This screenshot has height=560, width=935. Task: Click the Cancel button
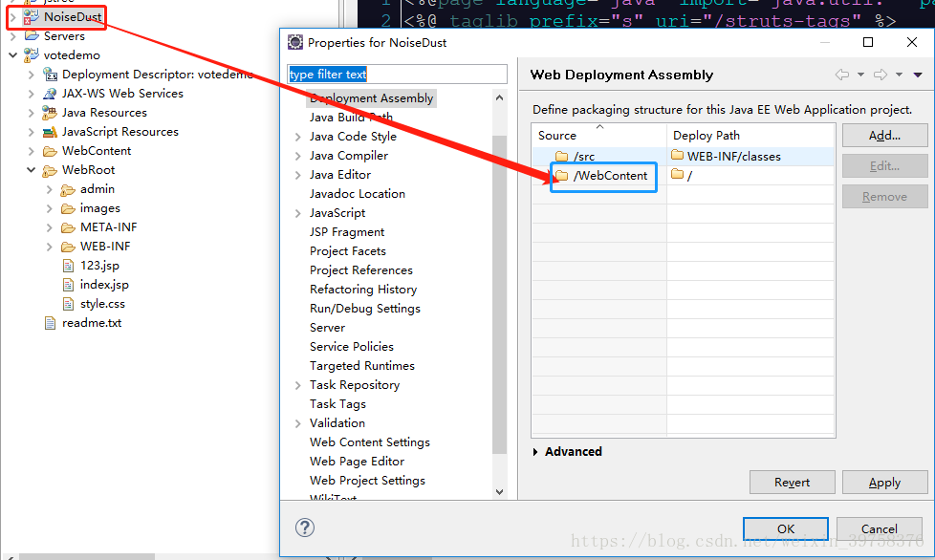coord(879,528)
